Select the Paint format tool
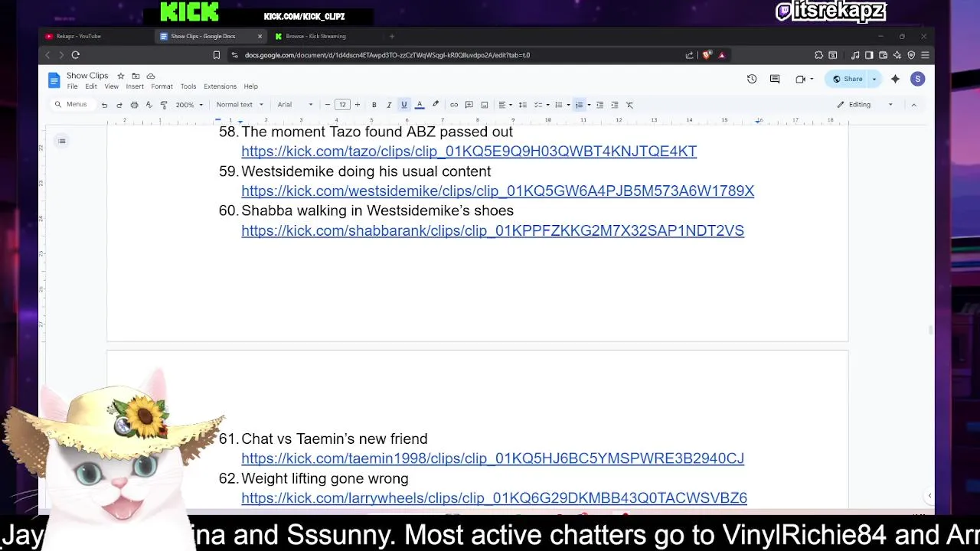 point(163,105)
